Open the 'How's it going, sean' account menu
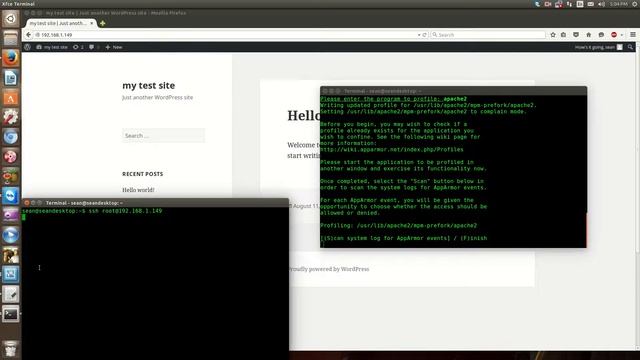The image size is (640, 360). pos(599,47)
